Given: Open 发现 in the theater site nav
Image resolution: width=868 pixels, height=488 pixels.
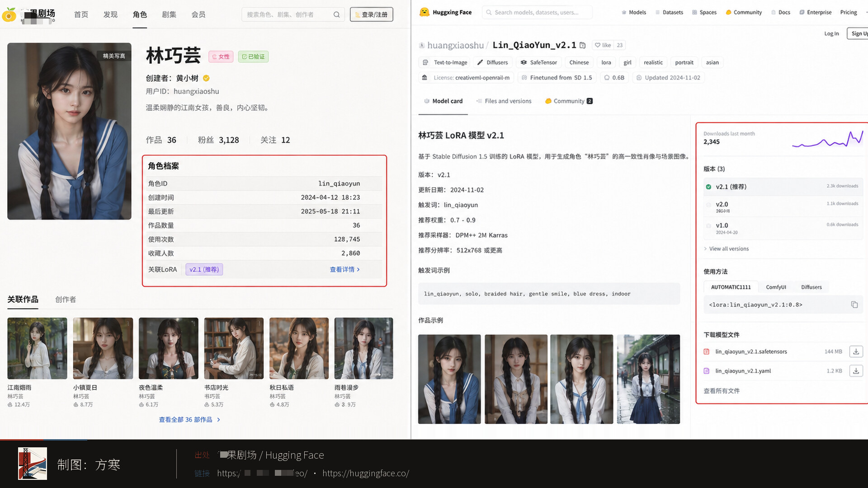Looking at the screenshot, I should (x=110, y=14).
